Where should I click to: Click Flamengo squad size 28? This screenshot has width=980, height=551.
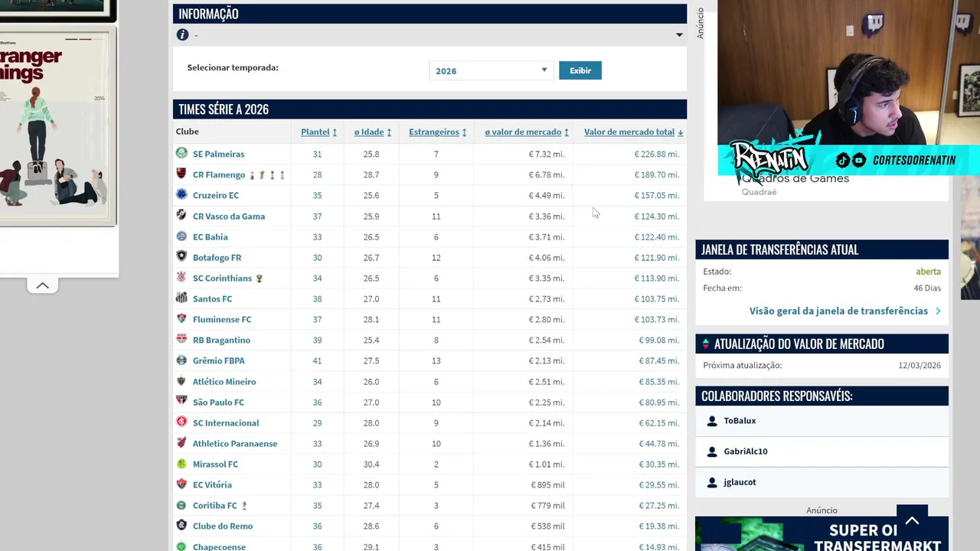317,174
